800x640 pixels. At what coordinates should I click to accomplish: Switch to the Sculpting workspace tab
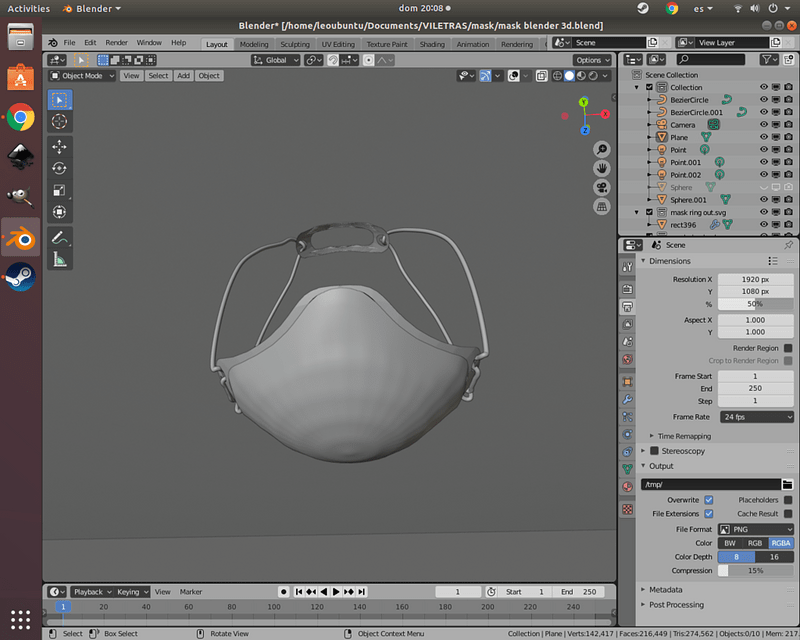pyautogui.click(x=295, y=44)
